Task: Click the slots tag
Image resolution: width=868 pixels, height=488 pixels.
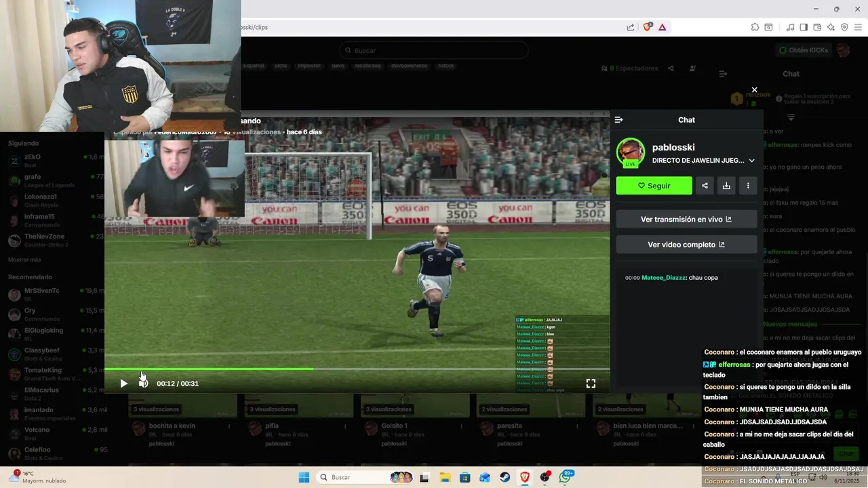Action: [281, 66]
